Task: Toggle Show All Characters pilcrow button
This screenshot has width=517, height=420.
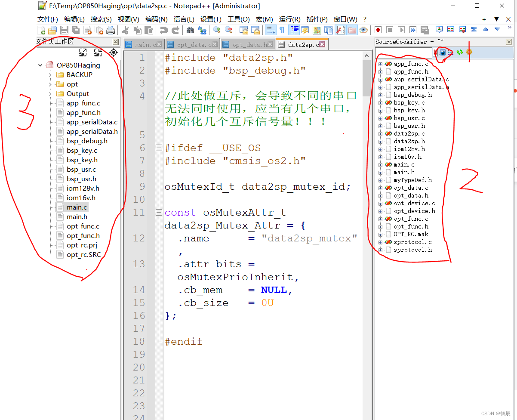Action: 282,30
